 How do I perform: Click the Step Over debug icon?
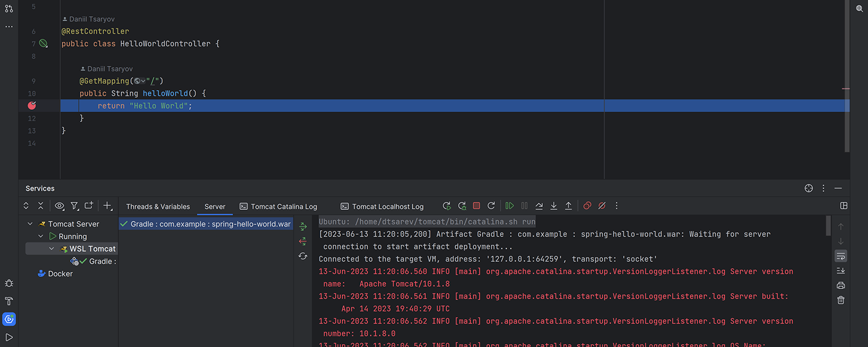click(539, 206)
